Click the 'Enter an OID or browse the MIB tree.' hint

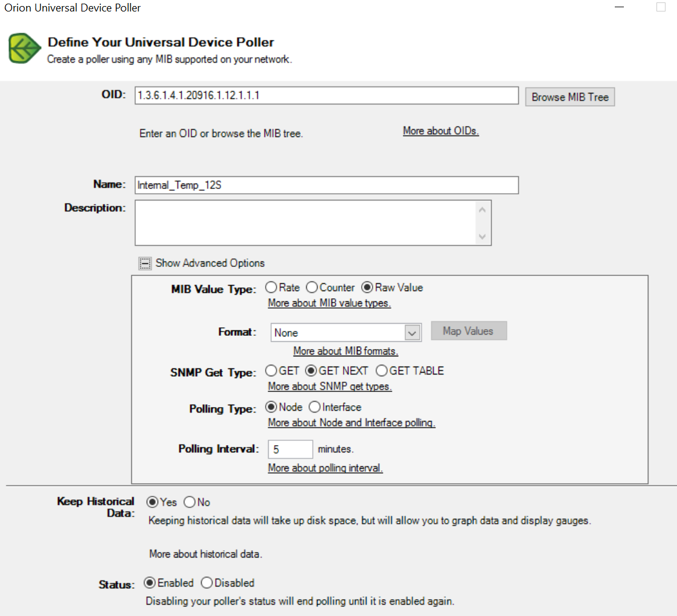point(221,134)
